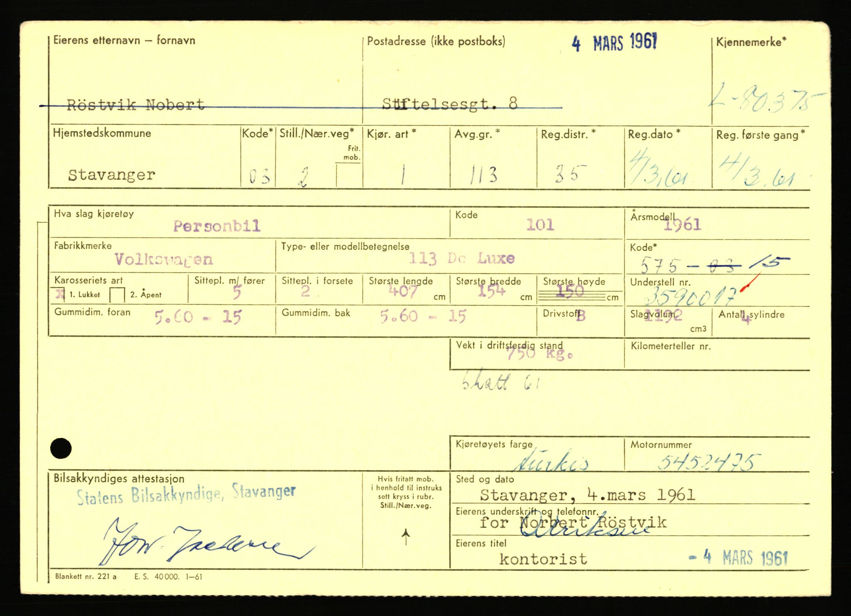
Task: Tick the '2. Åpent' body type checkbox
Action: pyautogui.click(x=117, y=295)
